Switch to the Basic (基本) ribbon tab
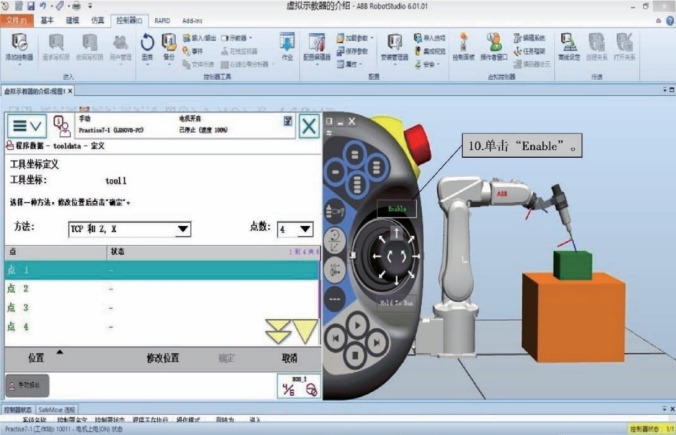The width and height of the screenshot is (676, 435). click(47, 20)
